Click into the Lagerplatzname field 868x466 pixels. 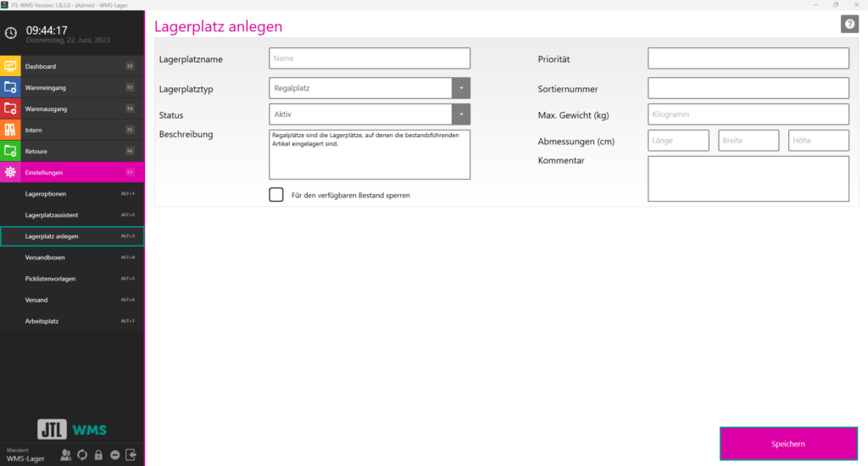370,58
